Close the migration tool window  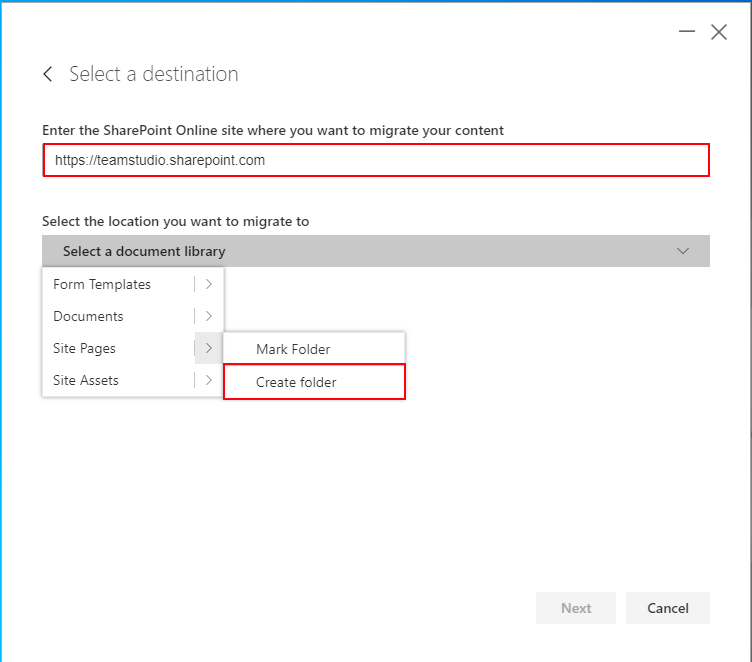tap(719, 32)
